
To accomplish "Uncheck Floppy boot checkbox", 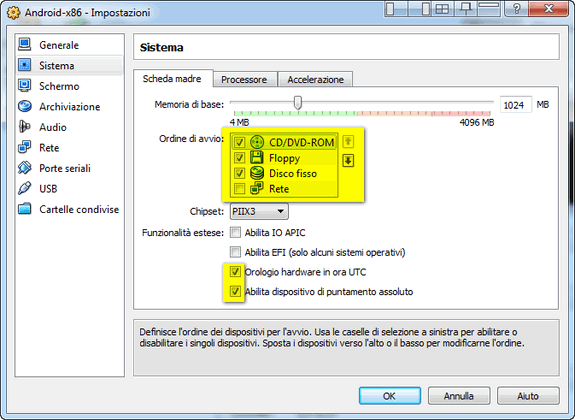I will (x=239, y=158).
